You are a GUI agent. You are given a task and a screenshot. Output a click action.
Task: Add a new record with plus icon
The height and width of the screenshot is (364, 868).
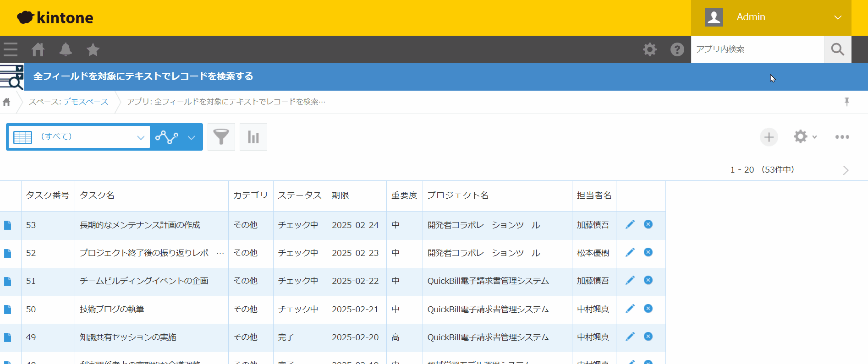pyautogui.click(x=769, y=137)
